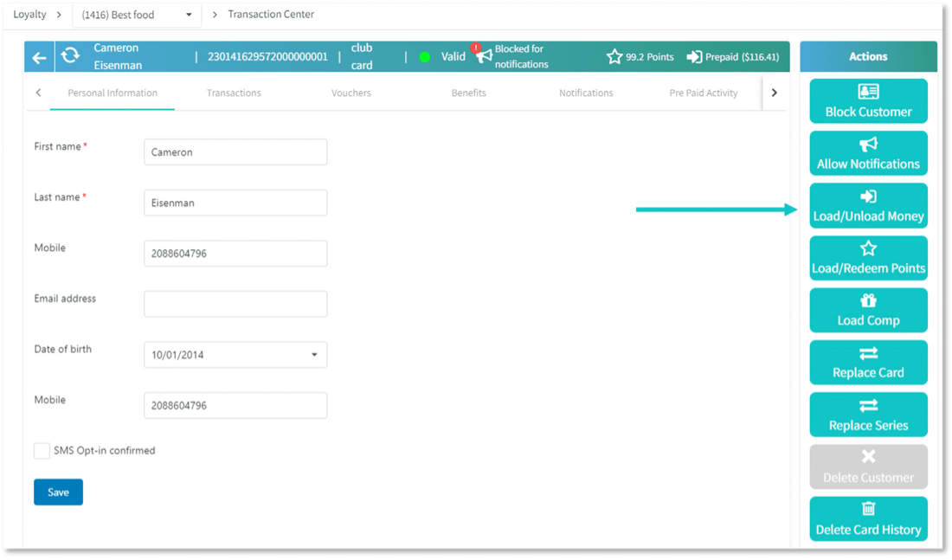
Task: Click the green Valid status dot
Action: click(x=425, y=57)
